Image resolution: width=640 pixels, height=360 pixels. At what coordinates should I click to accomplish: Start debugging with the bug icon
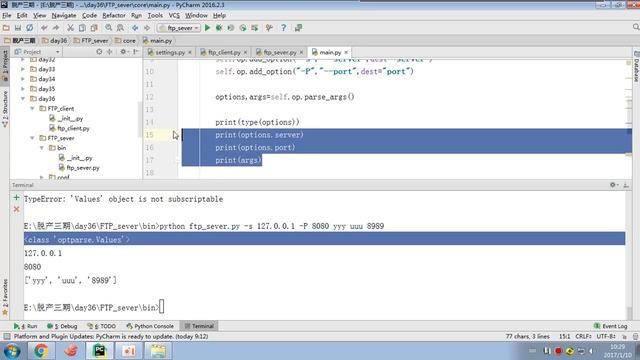219,28
